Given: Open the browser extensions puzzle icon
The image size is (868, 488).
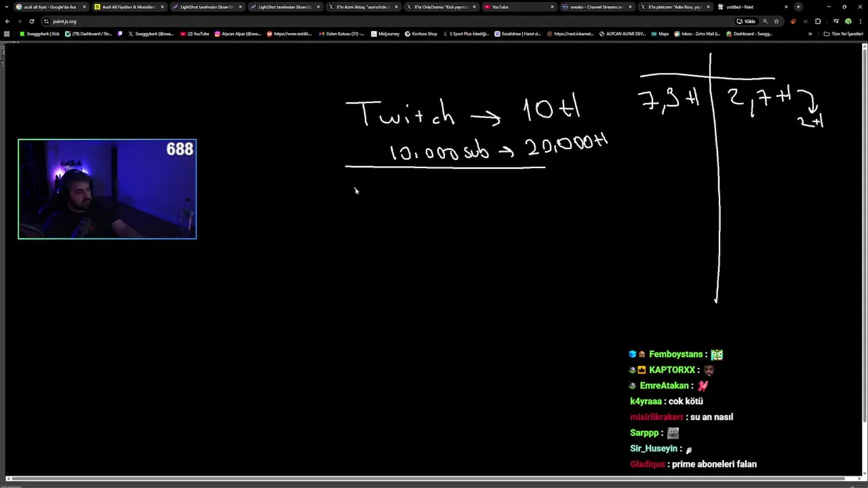Looking at the screenshot, I should tap(818, 21).
